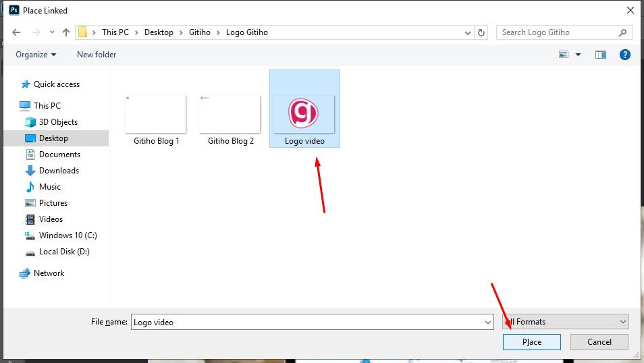Viewport: 644px width, 363px height.
Task: Select 'This PC' in the address path
Action: tap(115, 32)
